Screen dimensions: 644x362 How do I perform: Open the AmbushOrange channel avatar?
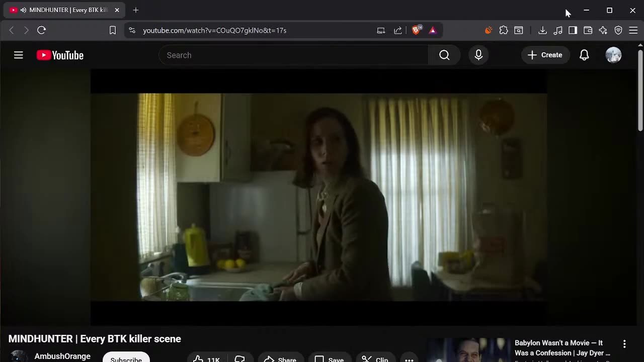point(19,356)
